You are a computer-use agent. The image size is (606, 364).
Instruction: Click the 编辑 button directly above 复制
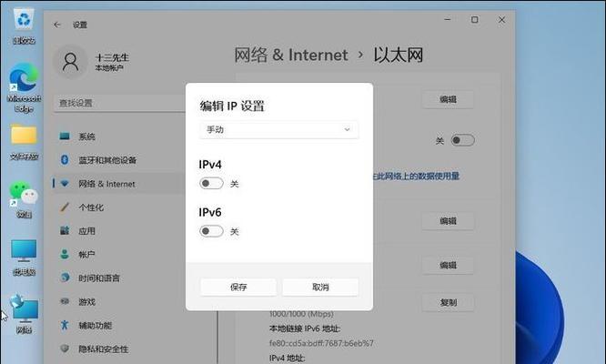[448, 265]
